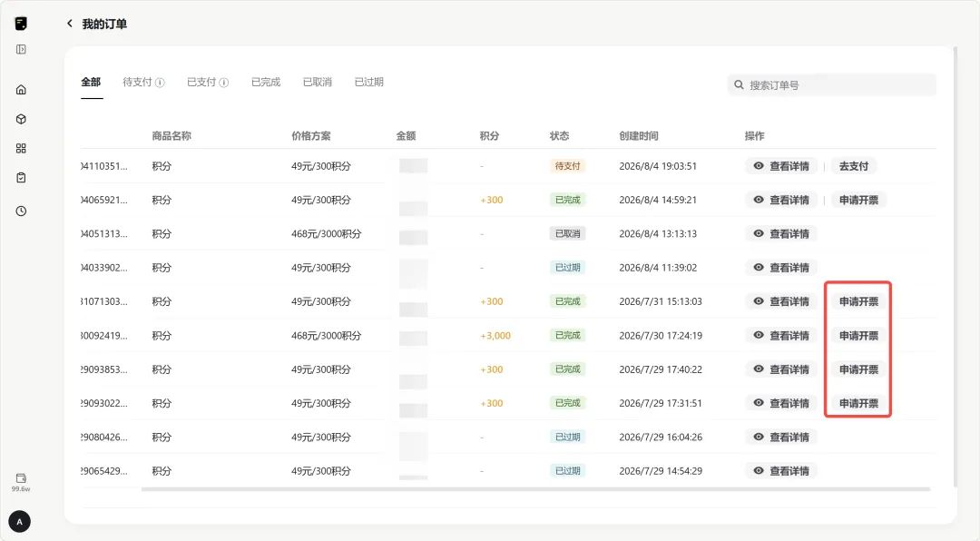The height and width of the screenshot is (541, 980).
Task: Open the home icon in the sidebar
Action: (x=21, y=90)
